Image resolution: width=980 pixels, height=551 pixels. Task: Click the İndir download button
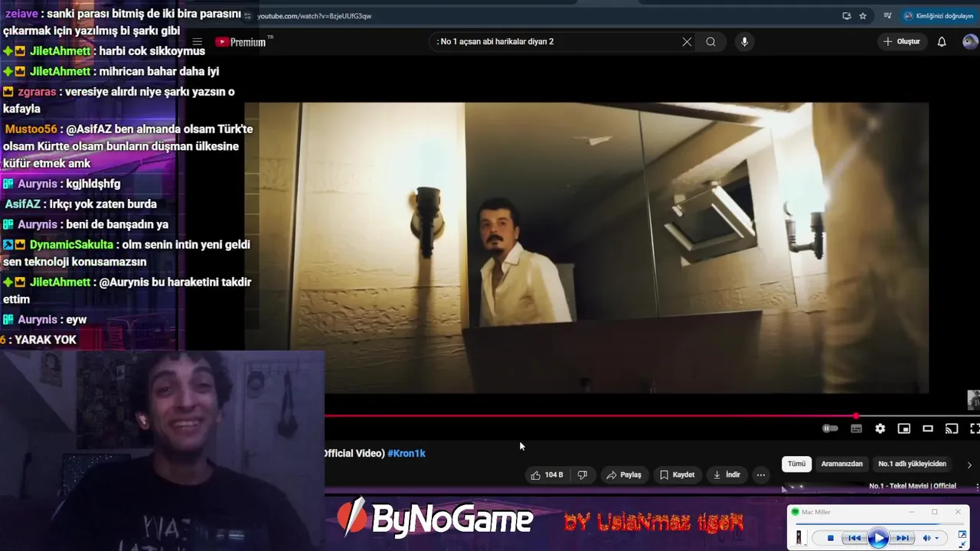(x=727, y=475)
